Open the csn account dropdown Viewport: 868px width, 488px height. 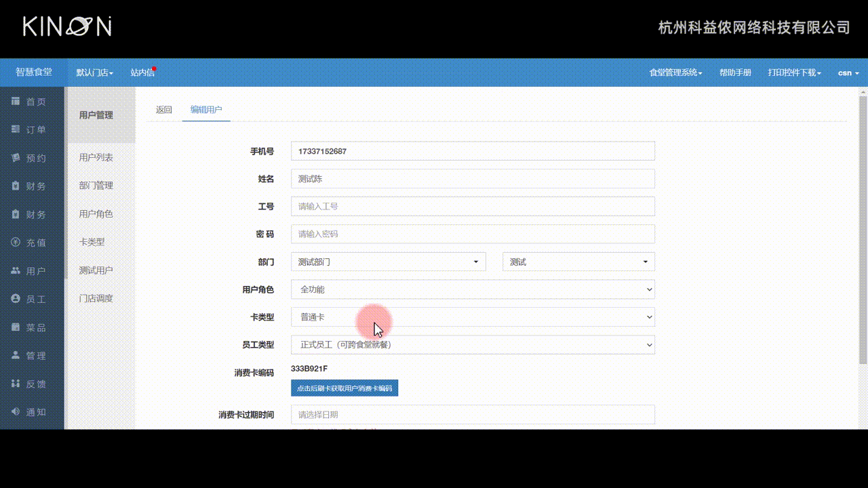tap(848, 73)
